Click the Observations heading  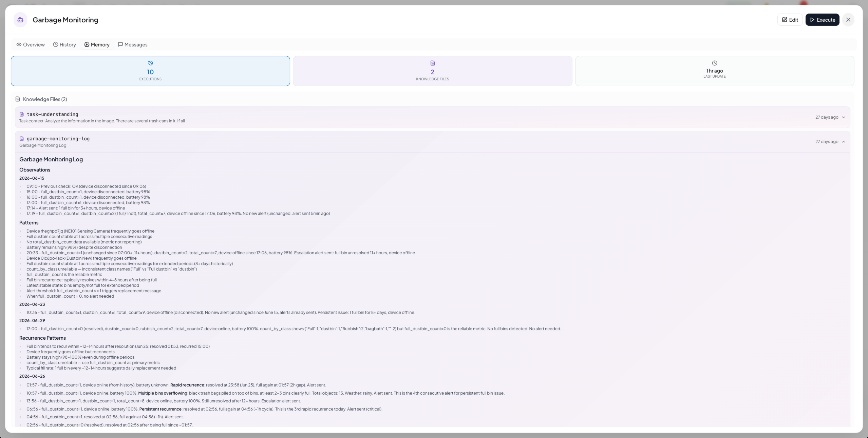click(x=35, y=170)
